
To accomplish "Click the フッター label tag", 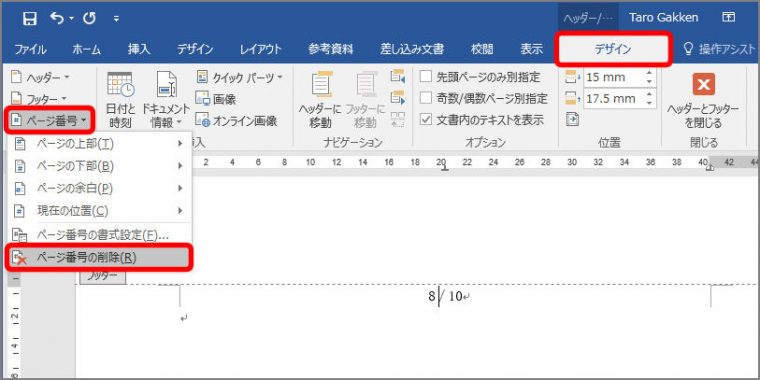I will pyautogui.click(x=102, y=276).
